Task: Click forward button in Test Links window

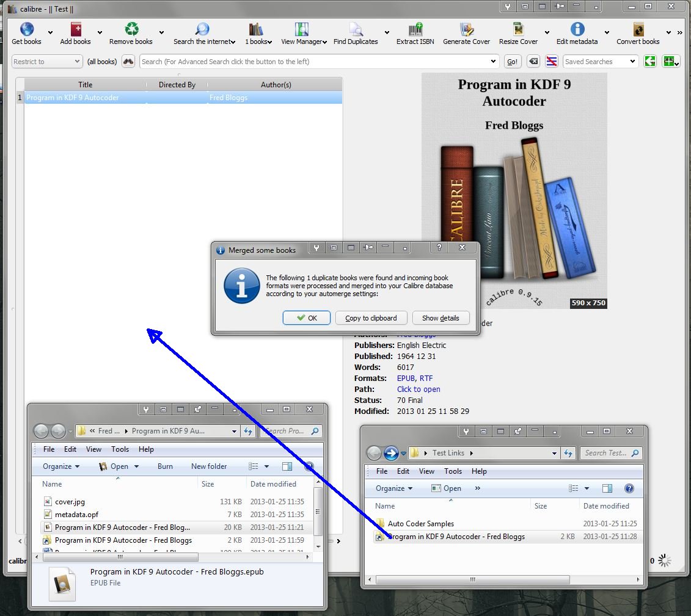Action: pos(390,452)
